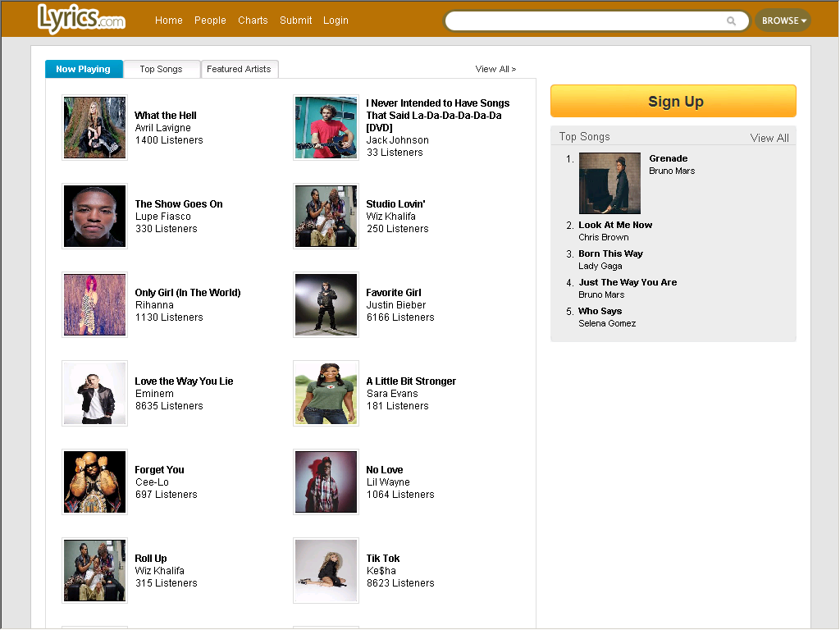Open Studio Lovin' song title
This screenshot has height=630, width=840.
tap(396, 203)
